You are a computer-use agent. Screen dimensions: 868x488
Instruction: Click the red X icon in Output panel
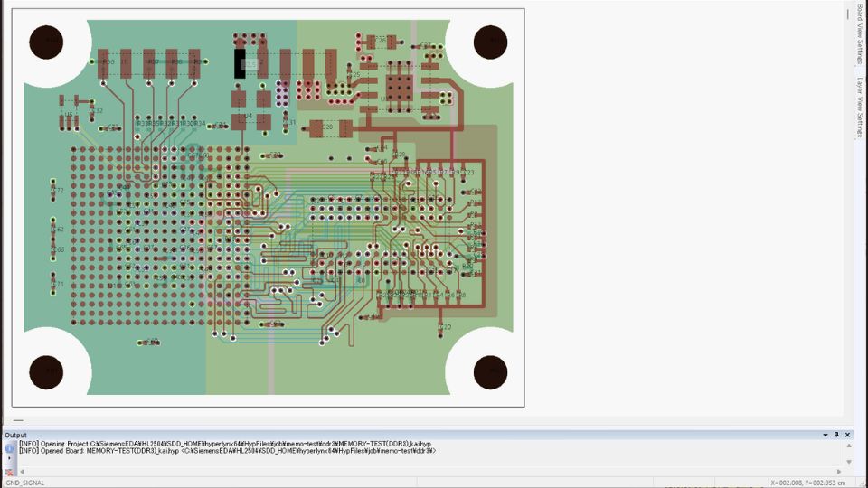(x=10, y=472)
